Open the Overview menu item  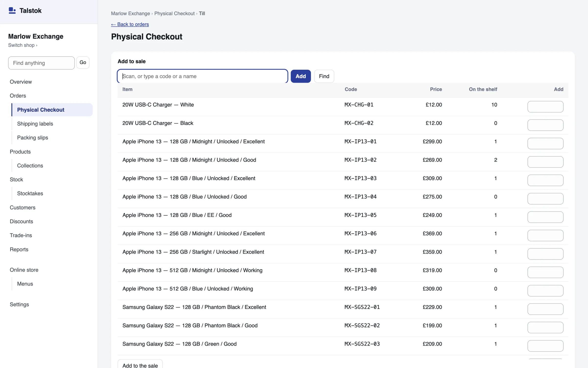(x=21, y=82)
